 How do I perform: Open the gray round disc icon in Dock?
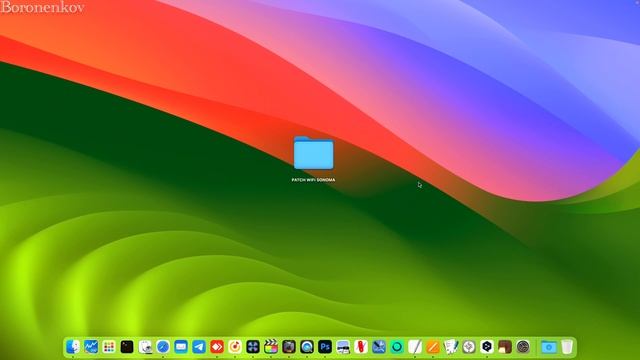coord(469,347)
